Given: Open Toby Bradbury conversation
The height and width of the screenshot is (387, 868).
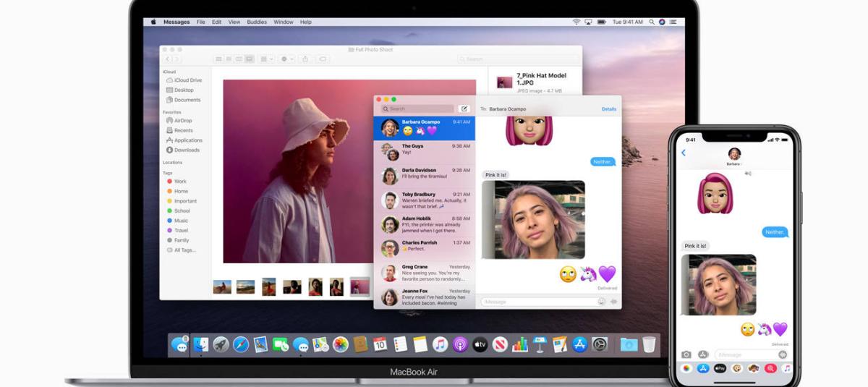Looking at the screenshot, I should [425, 200].
